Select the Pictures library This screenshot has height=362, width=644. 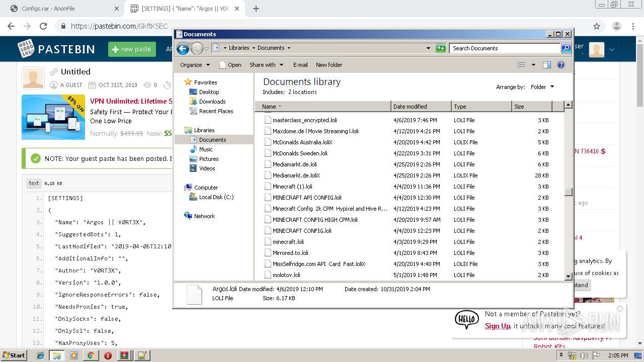click(x=208, y=159)
